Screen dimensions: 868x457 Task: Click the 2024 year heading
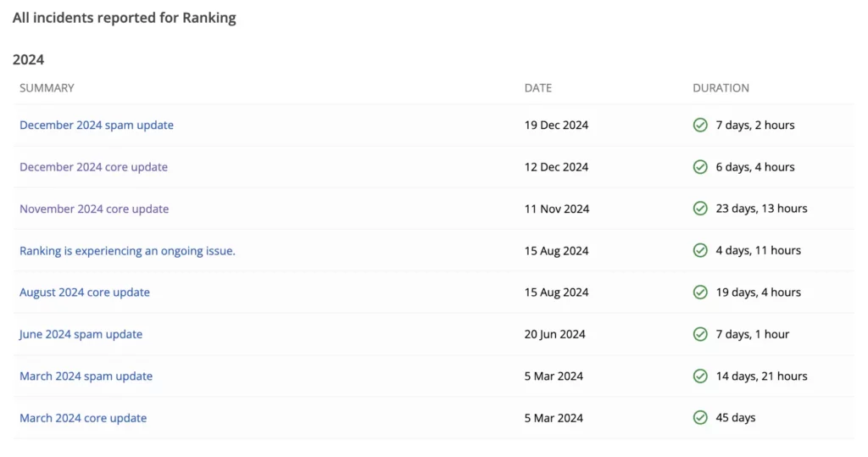(x=28, y=59)
